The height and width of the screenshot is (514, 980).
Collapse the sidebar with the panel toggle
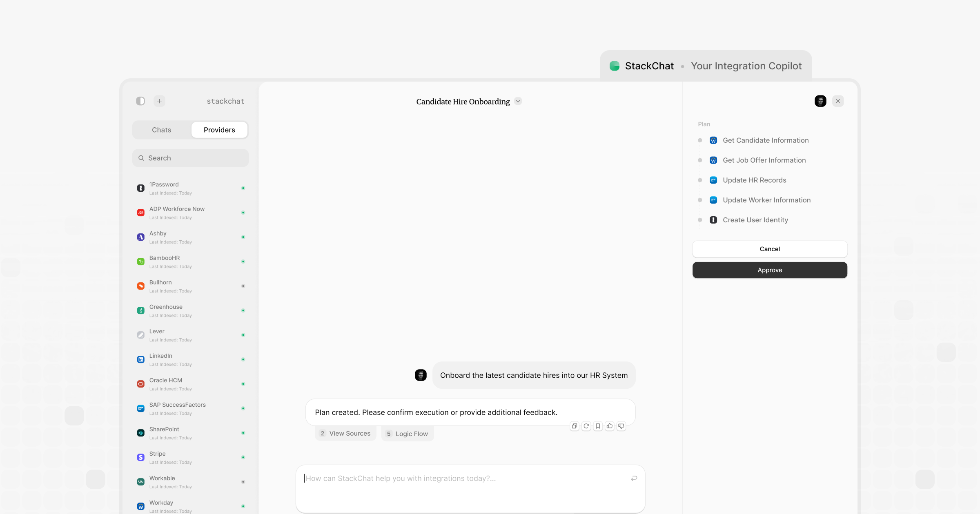click(x=140, y=101)
